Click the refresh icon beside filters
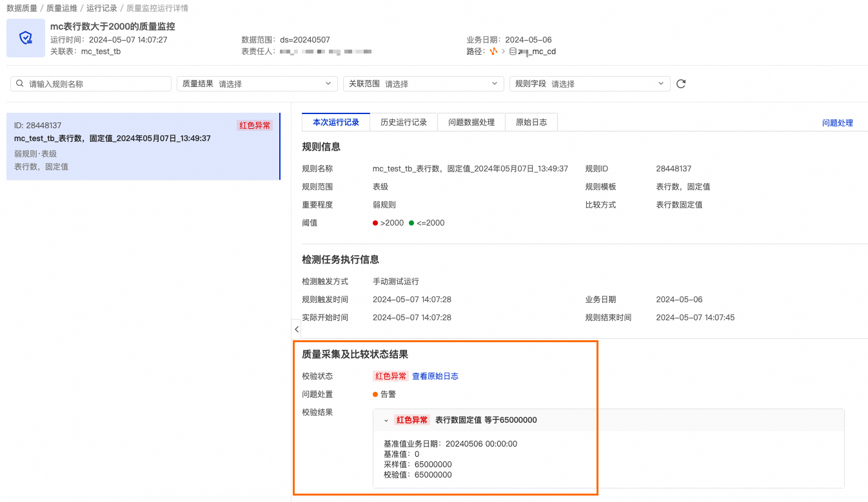The height and width of the screenshot is (502, 868). [x=681, y=84]
